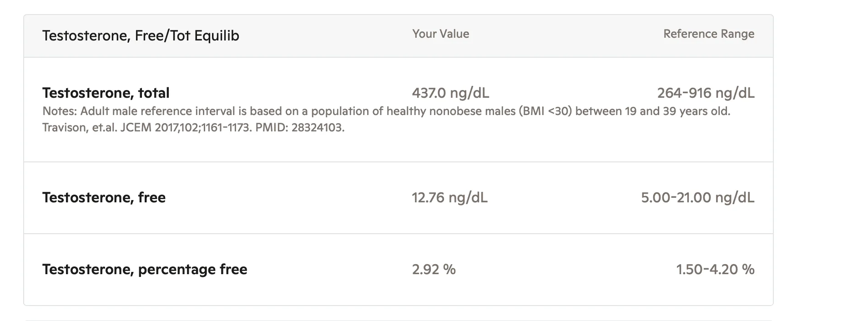Click the PMID: 28324103 citation text
This screenshot has height=321, width=868.
pos(300,127)
